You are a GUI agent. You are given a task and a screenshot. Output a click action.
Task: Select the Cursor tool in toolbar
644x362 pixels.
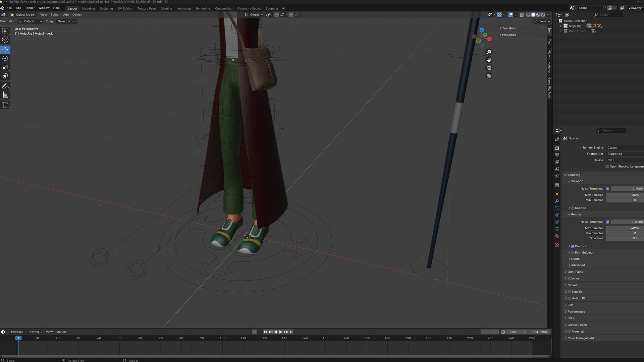coord(5,40)
